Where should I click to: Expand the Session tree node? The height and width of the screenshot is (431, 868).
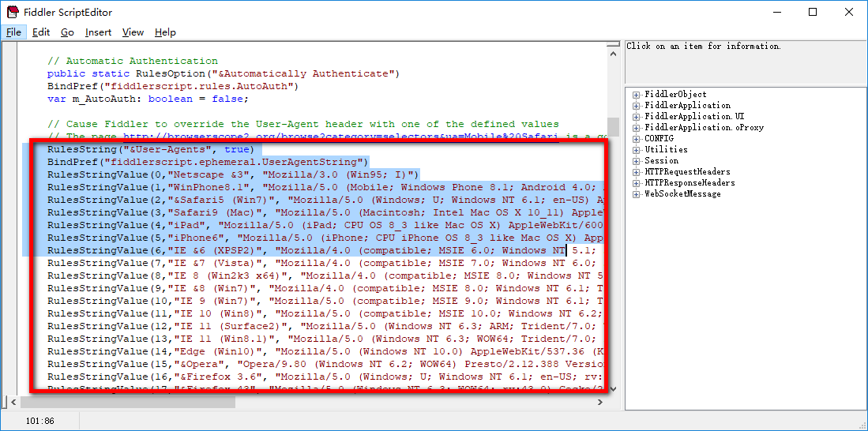pyautogui.click(x=636, y=161)
